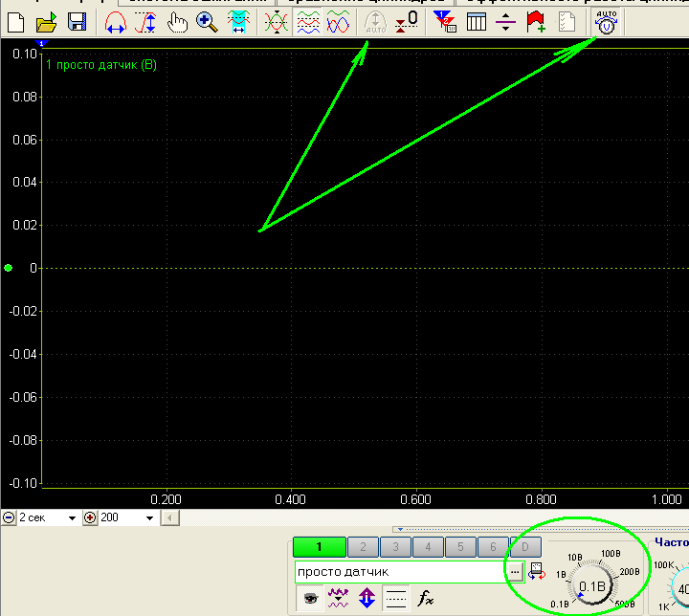Save the current recording to disk
Screen dimensions: 689x616
pos(77,22)
